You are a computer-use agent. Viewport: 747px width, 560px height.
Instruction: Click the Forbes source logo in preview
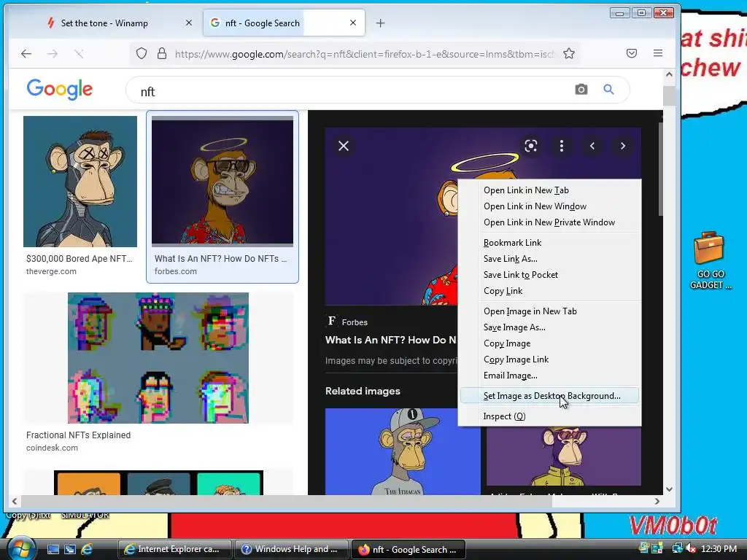click(x=332, y=321)
